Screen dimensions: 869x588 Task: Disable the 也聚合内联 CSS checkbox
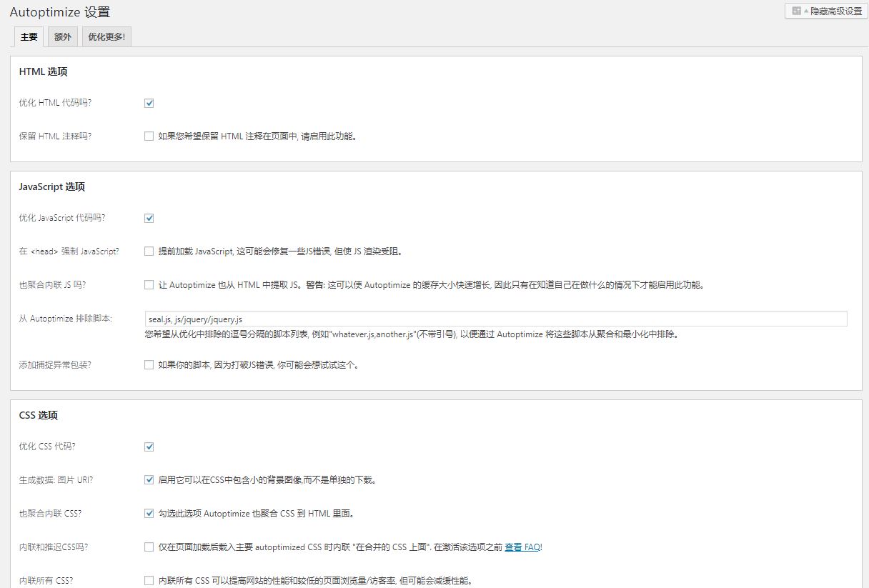149,513
